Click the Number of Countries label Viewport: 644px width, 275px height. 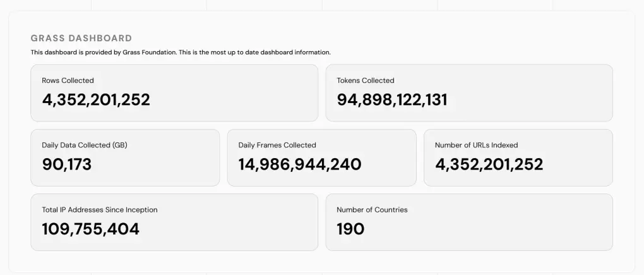372,210
